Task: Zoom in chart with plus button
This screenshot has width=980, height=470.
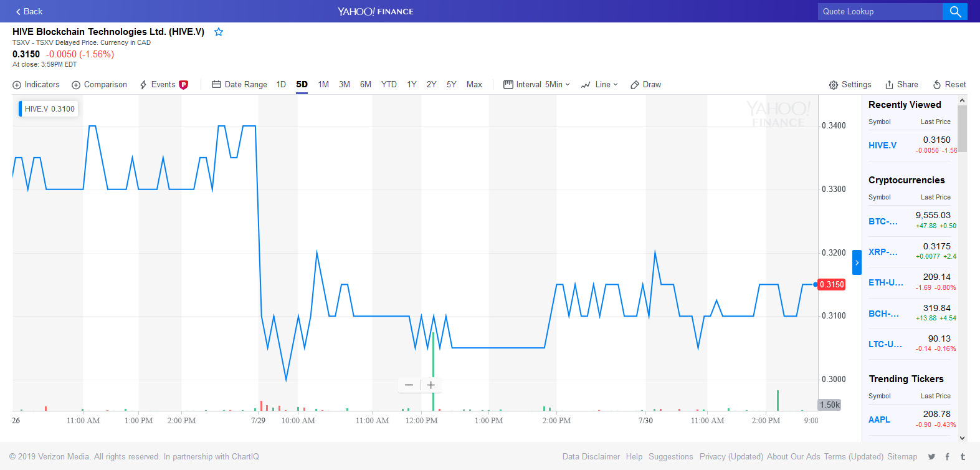Action: pos(431,385)
